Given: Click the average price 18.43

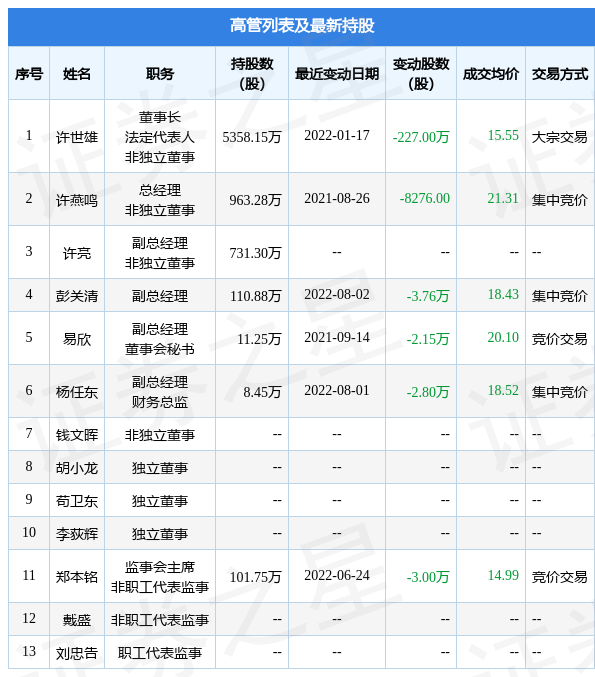Looking at the screenshot, I should click(x=503, y=294).
